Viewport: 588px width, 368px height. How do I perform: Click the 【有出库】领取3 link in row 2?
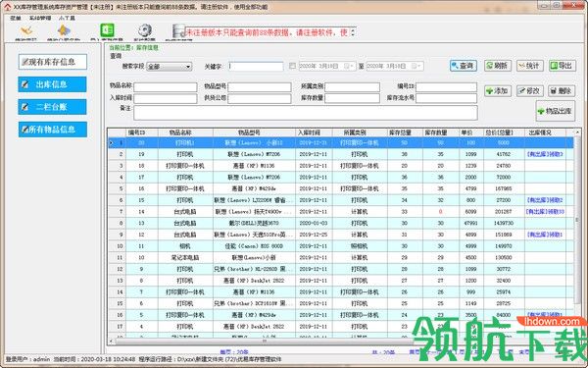tap(545, 154)
